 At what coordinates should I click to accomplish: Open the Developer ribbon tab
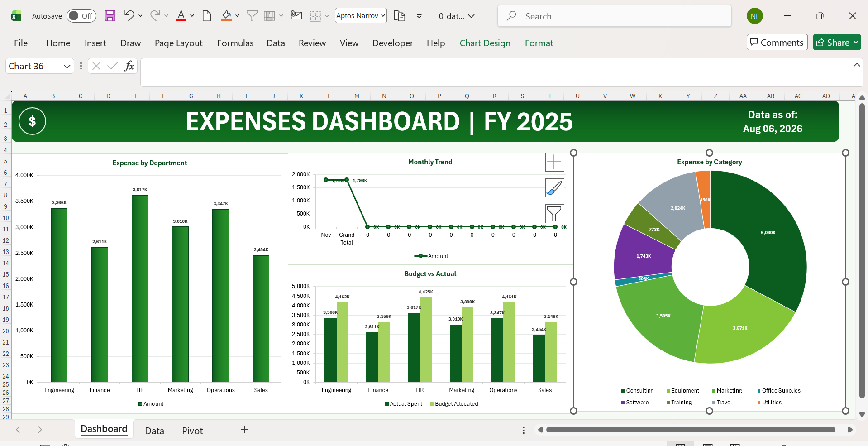click(393, 43)
